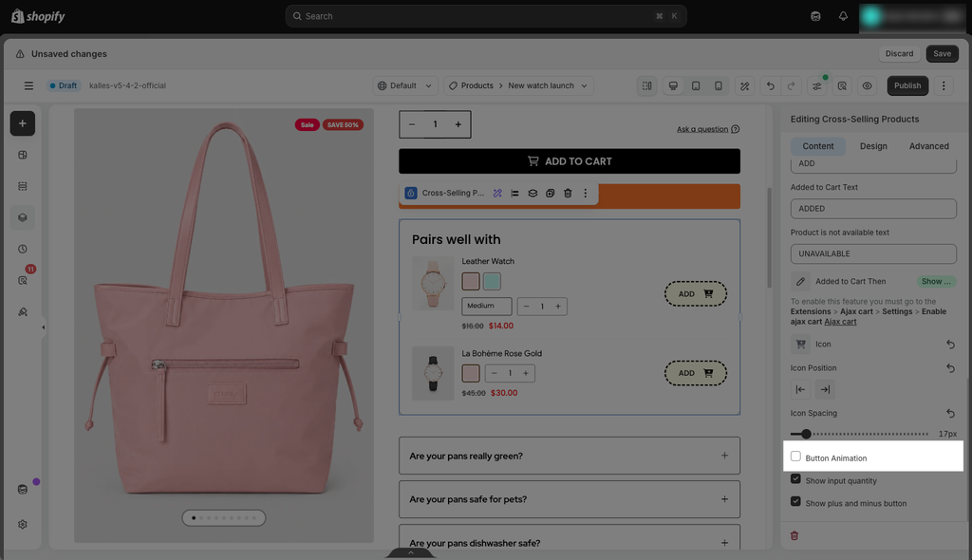Duplicate the Cross-Selling element in floating toolbar
The width and height of the screenshot is (972, 560).
(x=550, y=194)
